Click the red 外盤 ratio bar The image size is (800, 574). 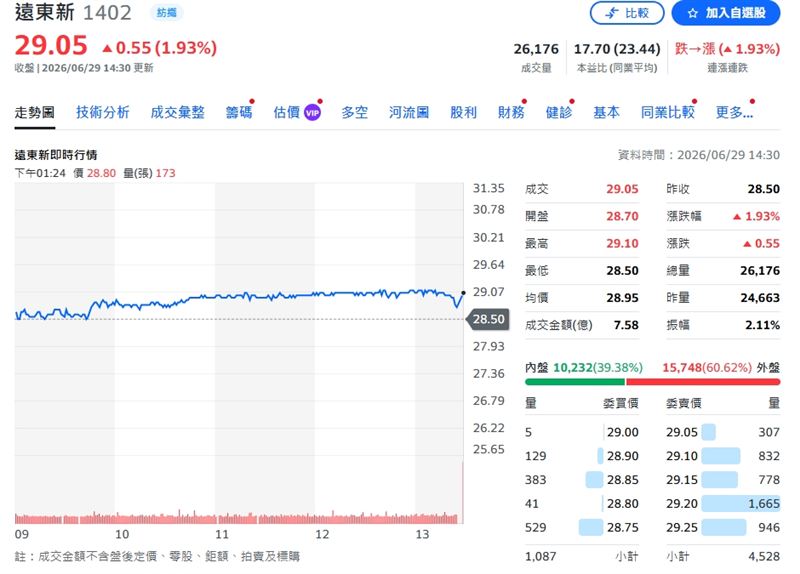[703, 382]
